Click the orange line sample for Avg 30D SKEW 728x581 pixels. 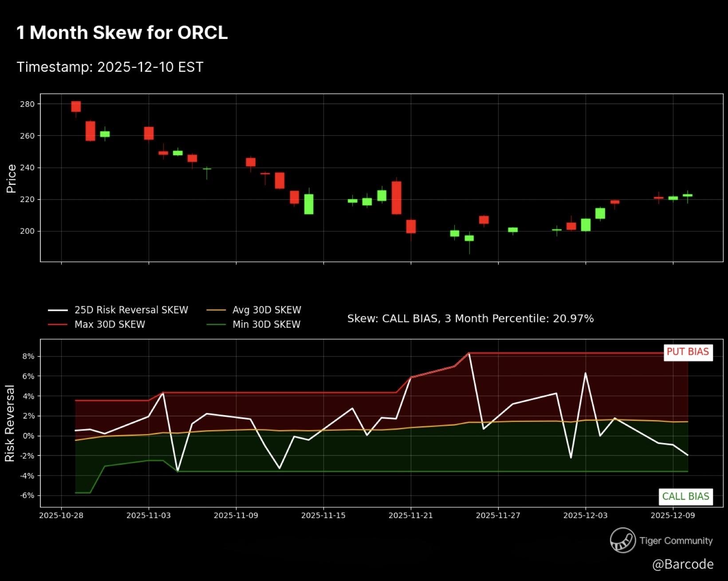click(x=216, y=310)
